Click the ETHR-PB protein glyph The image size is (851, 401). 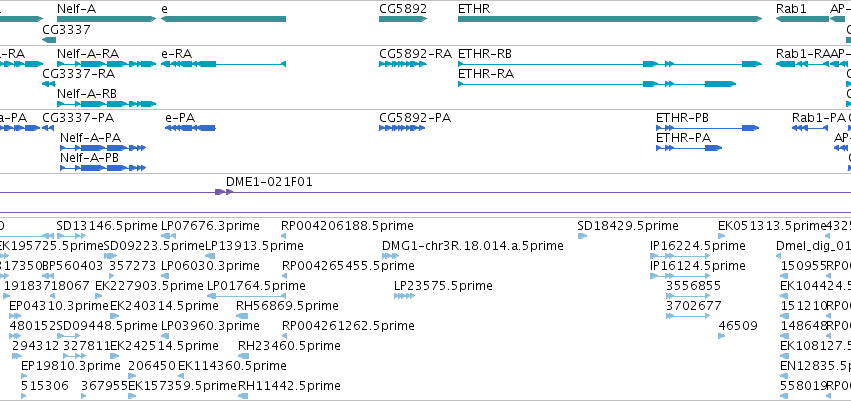click(x=708, y=128)
